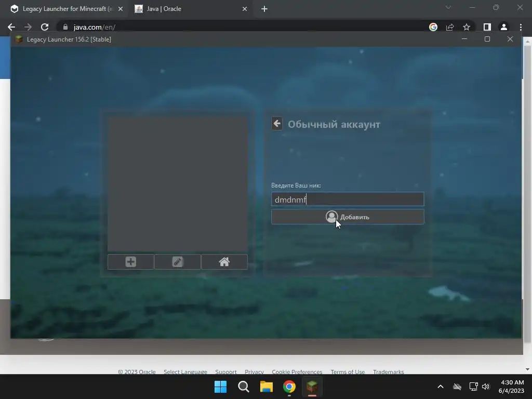Click the nickname input field with dmdnmf
Viewport: 532px width, 399px height.
click(348, 199)
